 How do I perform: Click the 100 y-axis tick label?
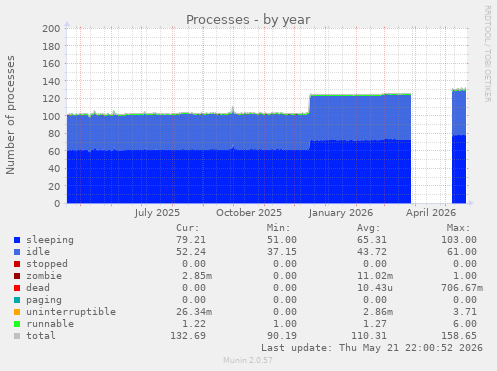51,116
